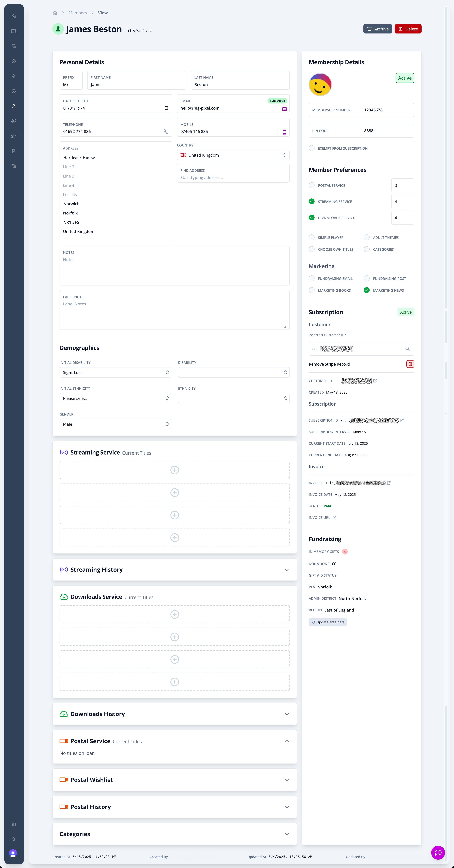
Task: Click the telephone call icon
Action: coord(166,132)
